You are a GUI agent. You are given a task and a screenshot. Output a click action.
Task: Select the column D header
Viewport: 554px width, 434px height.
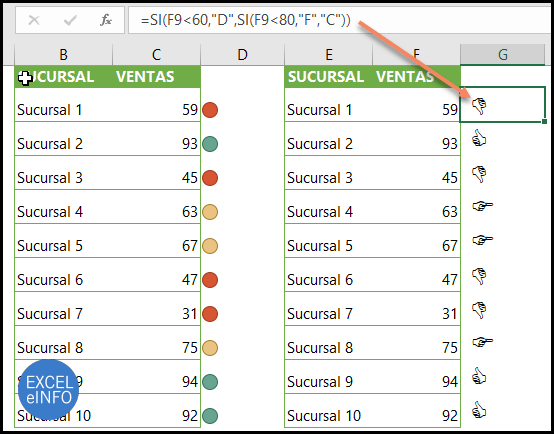[x=242, y=54]
